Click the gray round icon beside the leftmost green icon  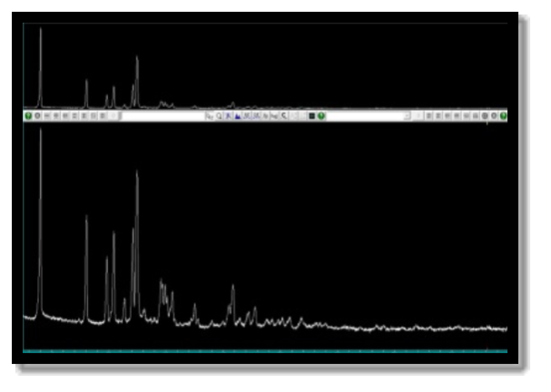38,116
